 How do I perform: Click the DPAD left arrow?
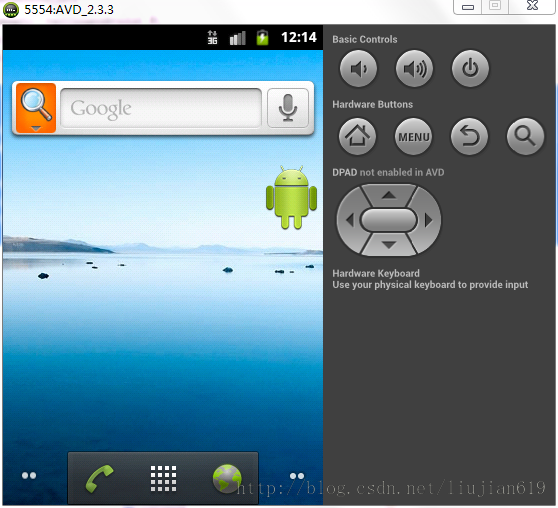pyautogui.click(x=350, y=220)
